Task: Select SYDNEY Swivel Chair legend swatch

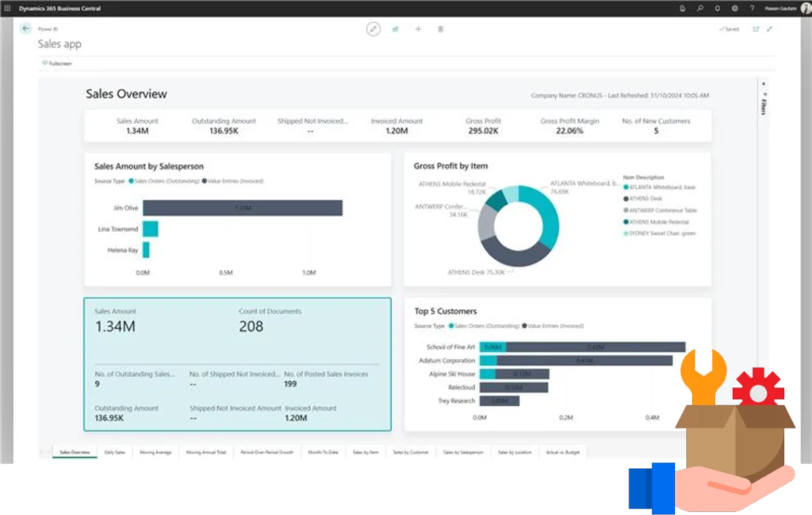Action: pyautogui.click(x=626, y=233)
